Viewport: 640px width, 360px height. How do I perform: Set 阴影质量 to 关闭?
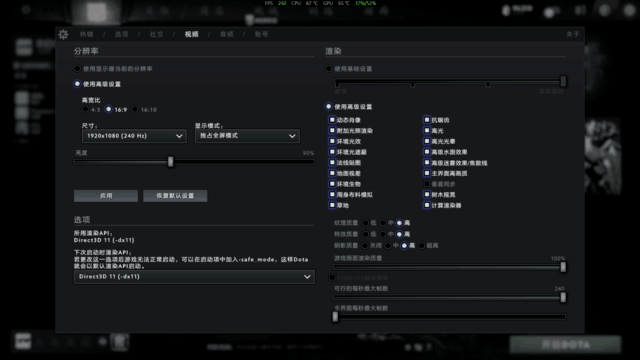click(365, 245)
